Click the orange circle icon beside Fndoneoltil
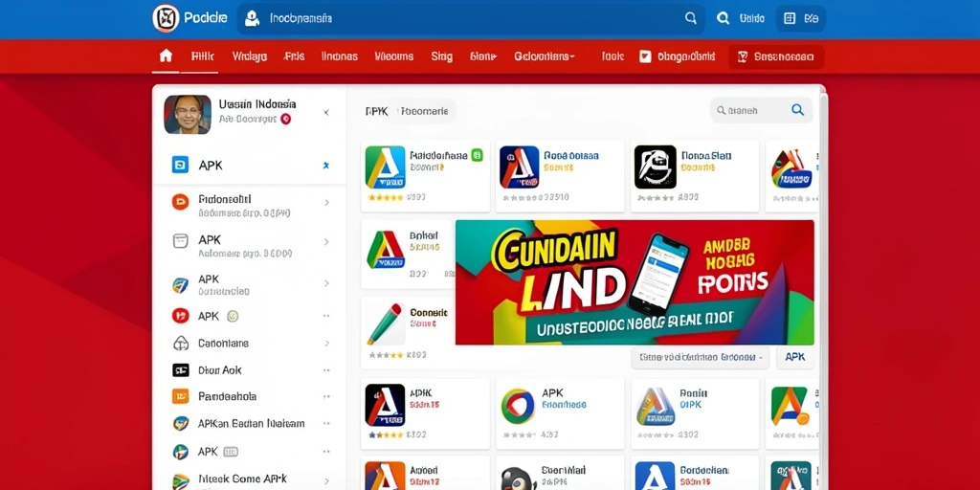Image resolution: width=980 pixels, height=490 pixels. [x=180, y=201]
